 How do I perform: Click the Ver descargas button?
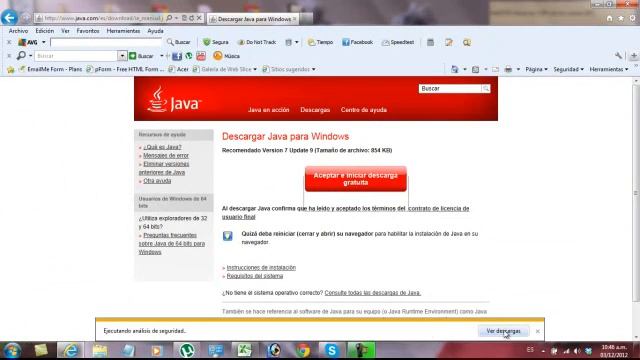pyautogui.click(x=503, y=331)
